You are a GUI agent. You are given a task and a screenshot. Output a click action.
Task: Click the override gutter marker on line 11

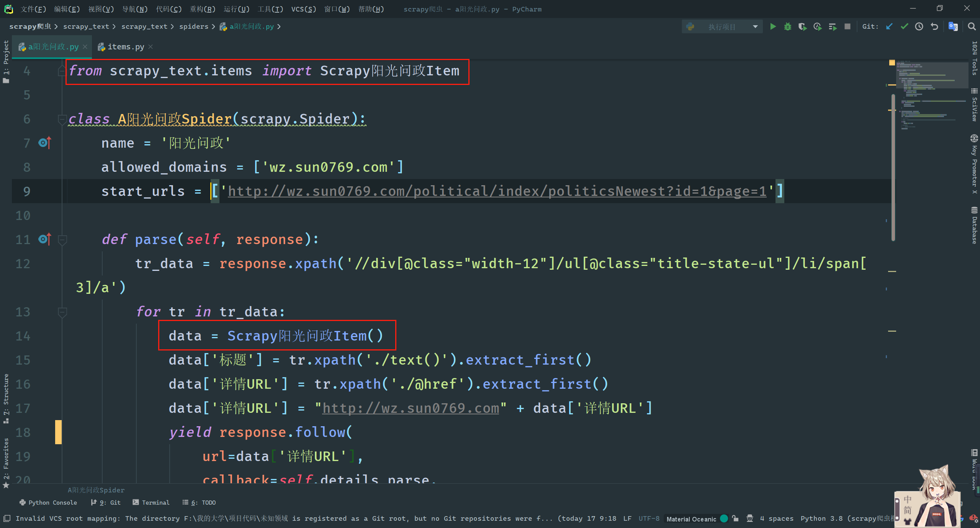45,240
